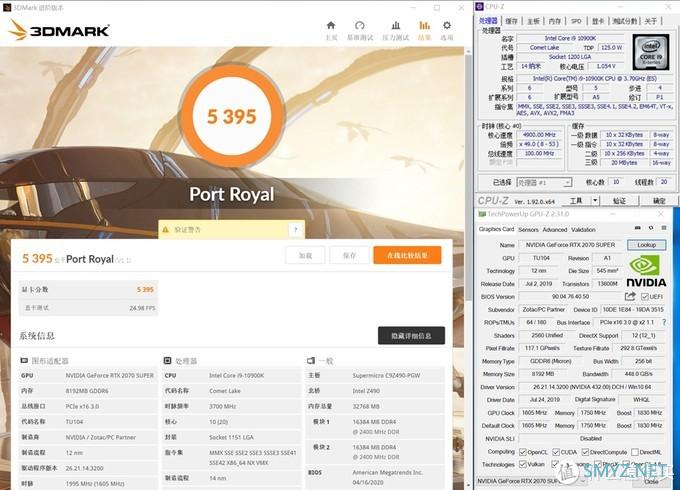Switch to the Advanced tab in GPU-Z
The width and height of the screenshot is (680, 490).
[x=555, y=229]
